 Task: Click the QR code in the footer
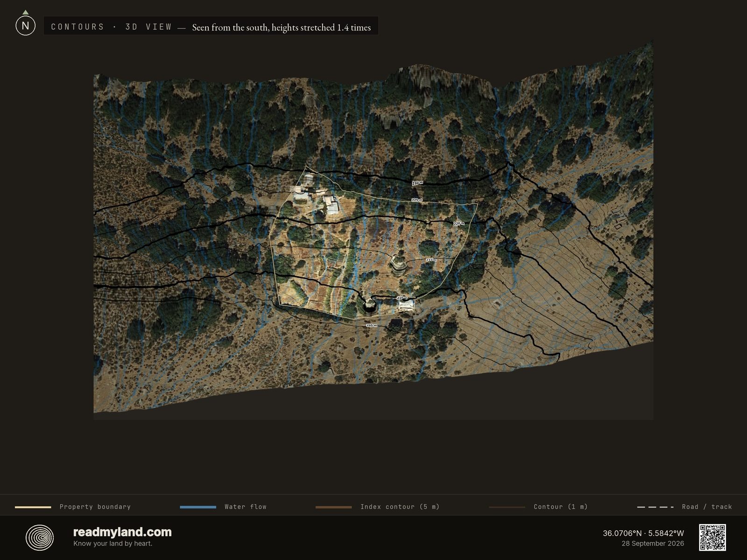point(712,538)
